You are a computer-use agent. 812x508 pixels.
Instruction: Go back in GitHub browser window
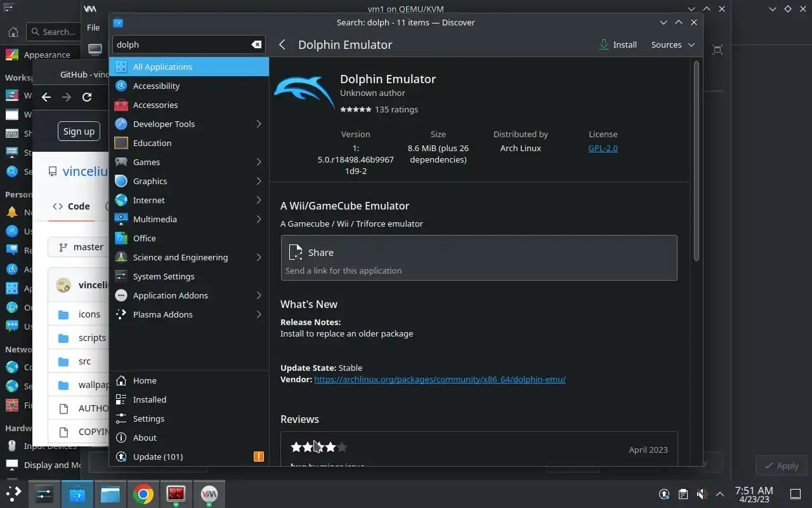tap(46, 97)
